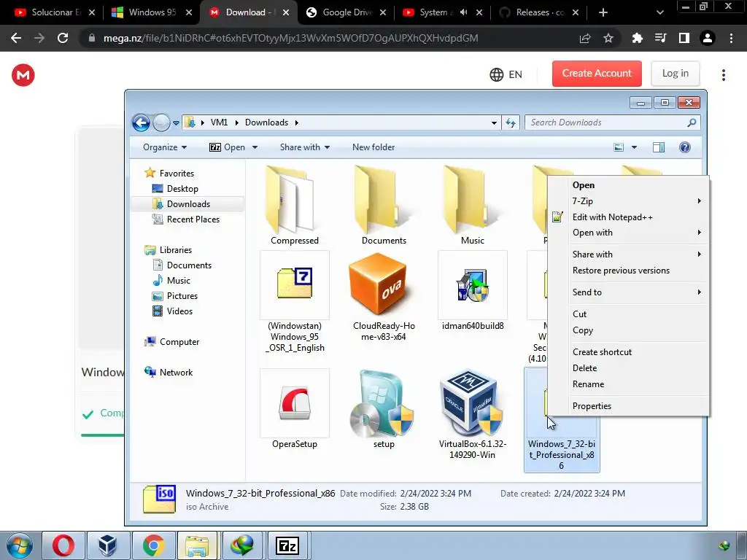Viewport: 747px width, 560px height.
Task: Choose Delete in the context menu
Action: (628, 368)
